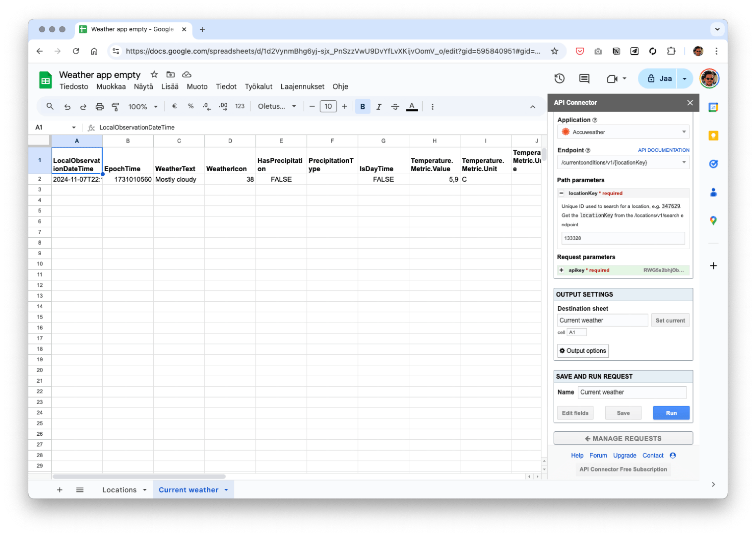
Task: Switch to the Locations sheet tab
Action: point(120,490)
